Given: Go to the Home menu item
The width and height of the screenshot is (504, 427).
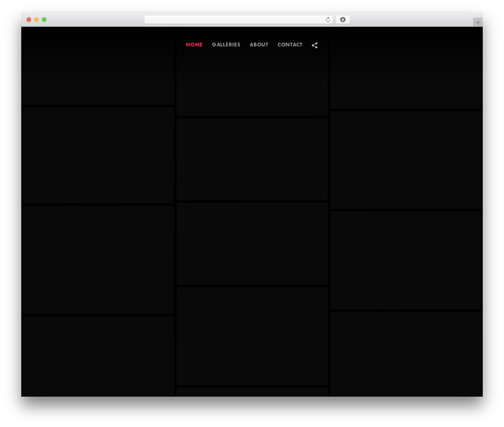Looking at the screenshot, I should [x=194, y=45].
